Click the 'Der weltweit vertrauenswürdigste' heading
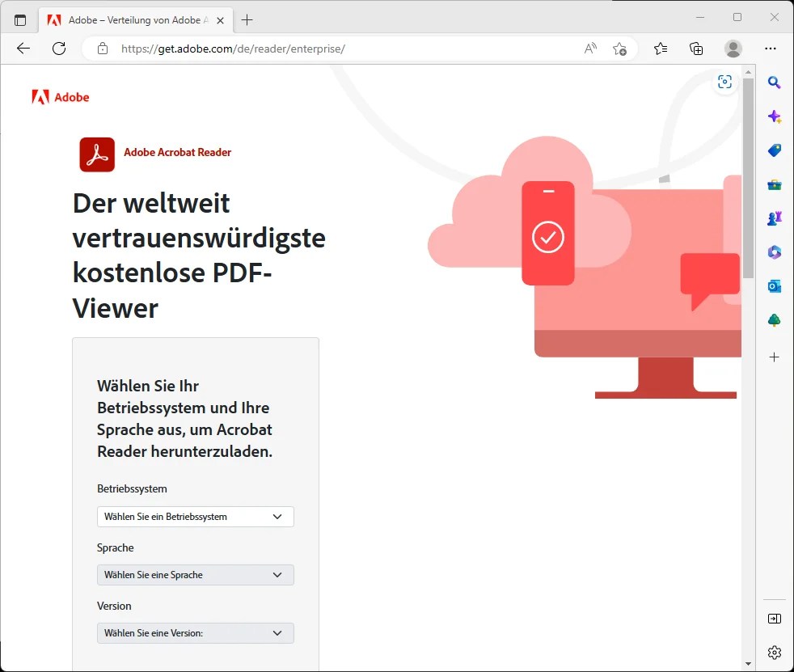Viewport: 794px width, 672px height. 199,256
